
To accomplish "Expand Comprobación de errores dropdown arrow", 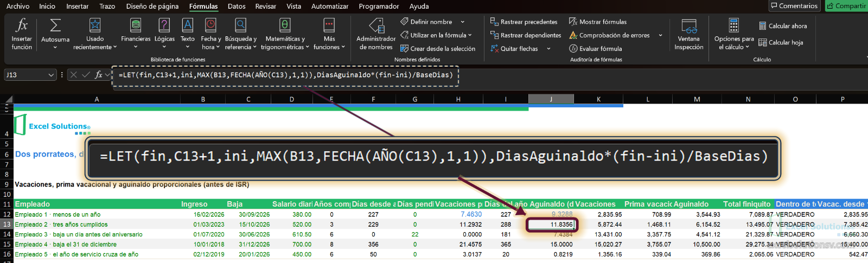I will (660, 35).
